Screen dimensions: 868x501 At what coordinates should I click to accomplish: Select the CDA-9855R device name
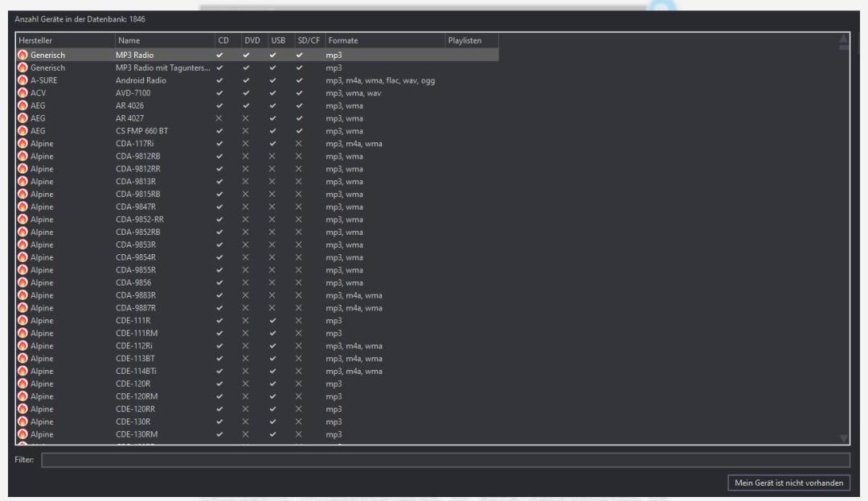point(136,270)
